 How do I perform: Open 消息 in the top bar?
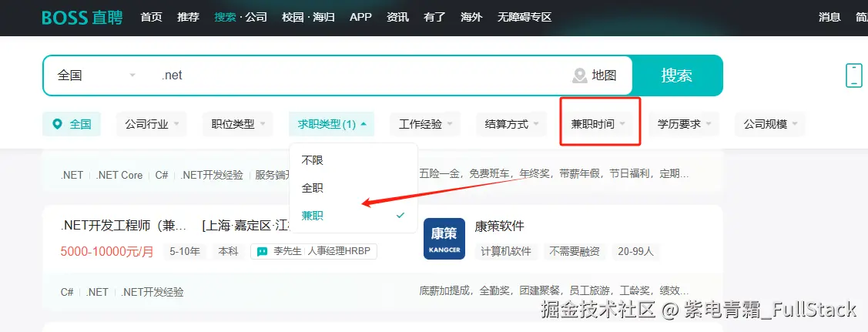(x=829, y=17)
